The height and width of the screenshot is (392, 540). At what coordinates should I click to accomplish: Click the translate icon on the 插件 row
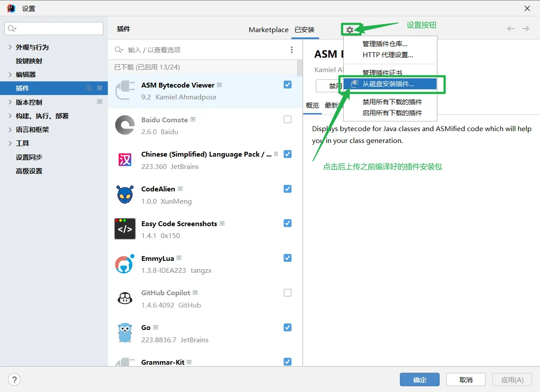pyautogui.click(x=89, y=88)
